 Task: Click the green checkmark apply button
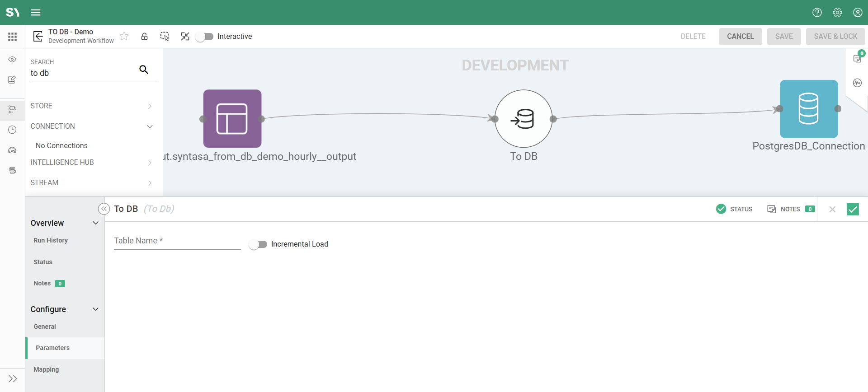[x=852, y=209]
